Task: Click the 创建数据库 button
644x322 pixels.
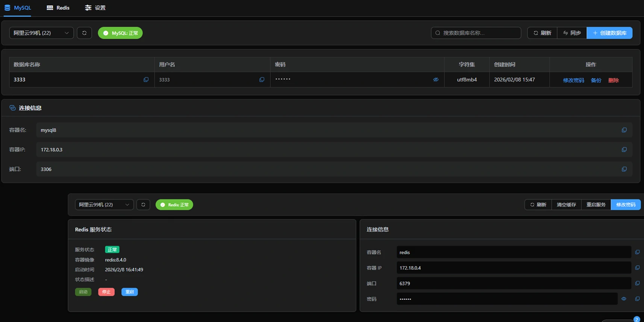Action: [x=609, y=33]
